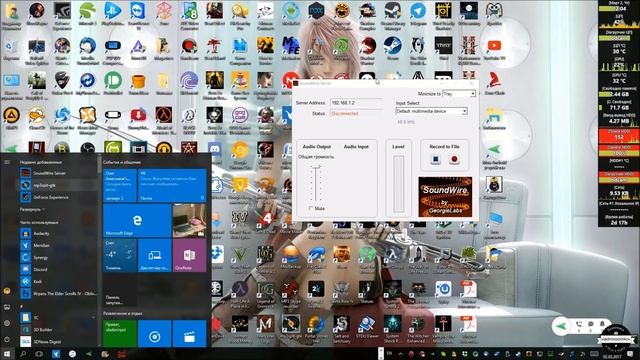Open the Discord desktop shortcut
The width and height of the screenshot is (640, 360).
pyautogui.click(x=215, y=150)
